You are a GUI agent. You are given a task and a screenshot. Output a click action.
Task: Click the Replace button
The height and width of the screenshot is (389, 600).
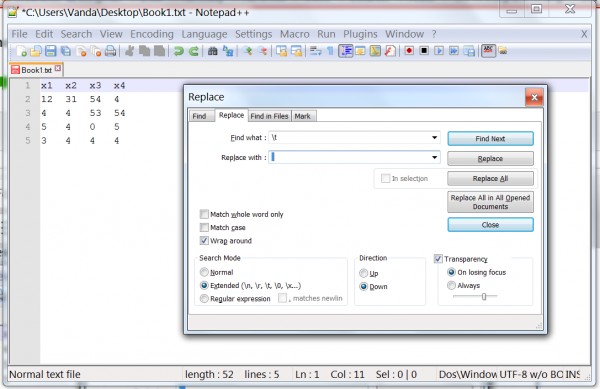490,158
